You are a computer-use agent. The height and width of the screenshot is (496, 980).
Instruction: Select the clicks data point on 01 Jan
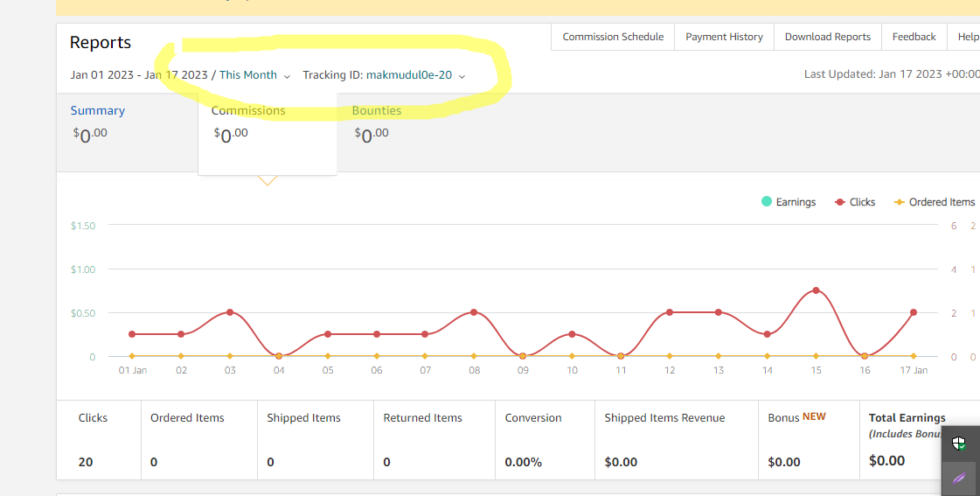click(132, 334)
